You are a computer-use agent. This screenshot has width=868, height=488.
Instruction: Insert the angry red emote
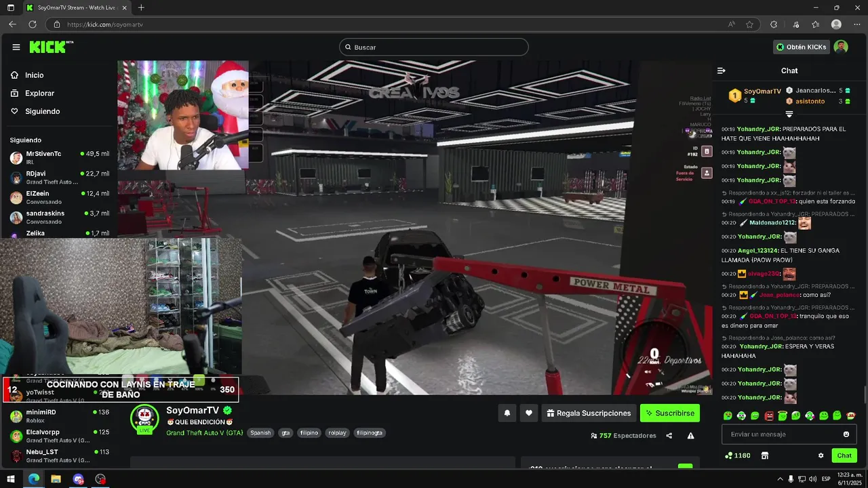(x=769, y=415)
